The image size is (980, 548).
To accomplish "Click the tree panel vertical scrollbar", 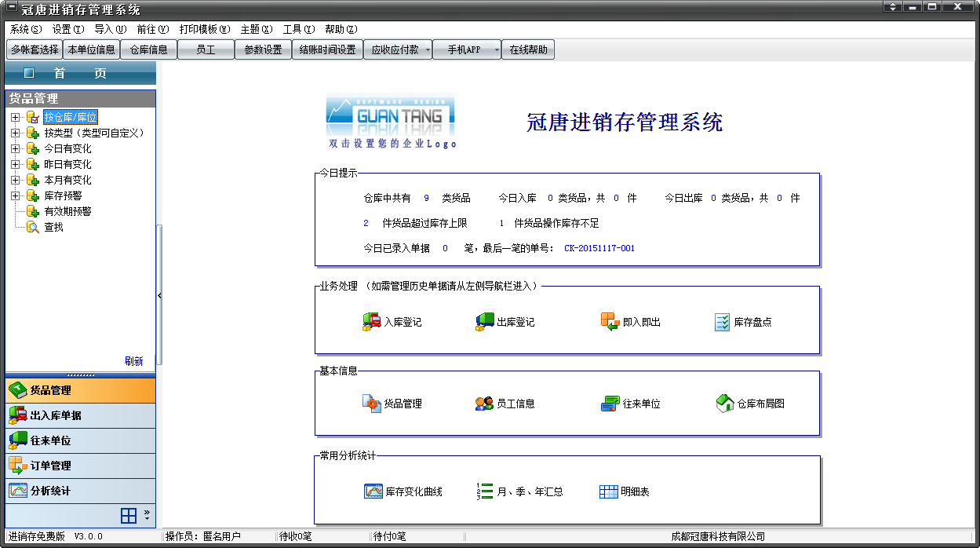I will click(x=159, y=294).
